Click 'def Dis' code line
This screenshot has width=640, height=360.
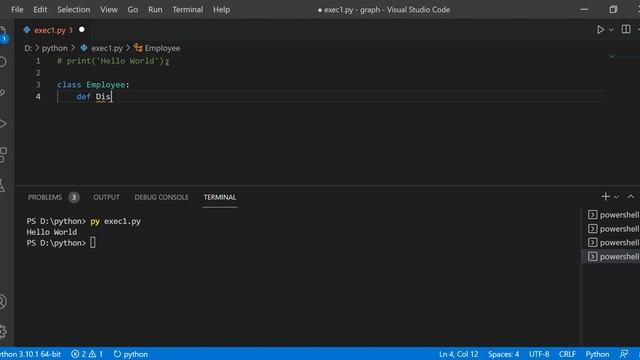93,97
